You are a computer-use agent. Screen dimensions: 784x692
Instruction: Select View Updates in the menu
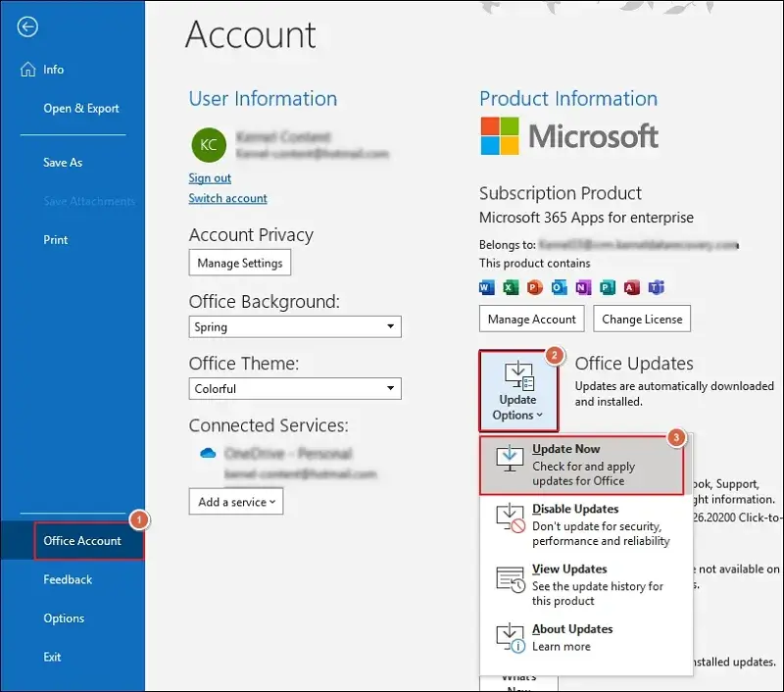[584, 585]
